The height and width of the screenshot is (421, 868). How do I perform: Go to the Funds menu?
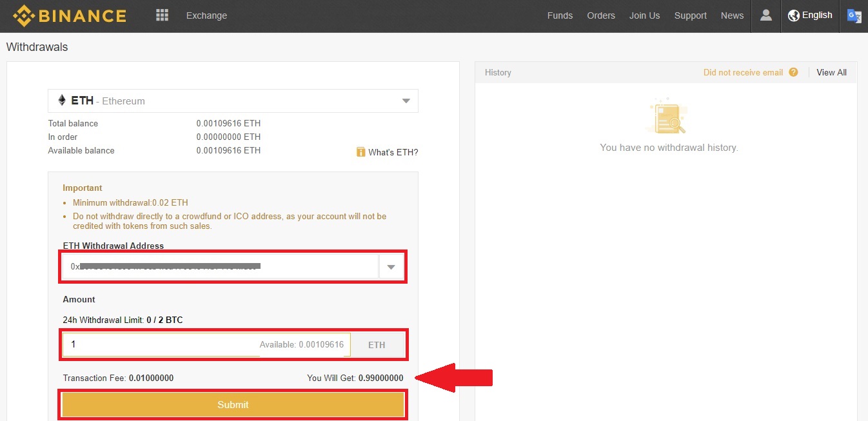point(560,15)
